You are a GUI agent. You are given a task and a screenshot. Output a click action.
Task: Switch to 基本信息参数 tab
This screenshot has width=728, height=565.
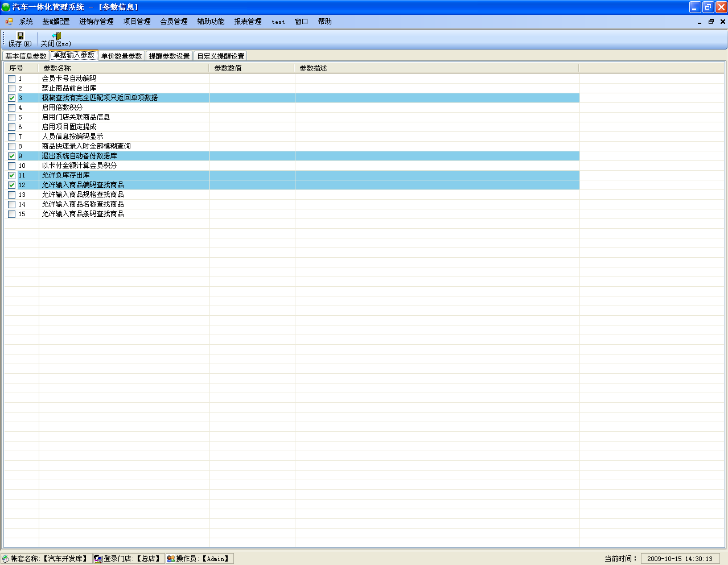pyautogui.click(x=26, y=56)
